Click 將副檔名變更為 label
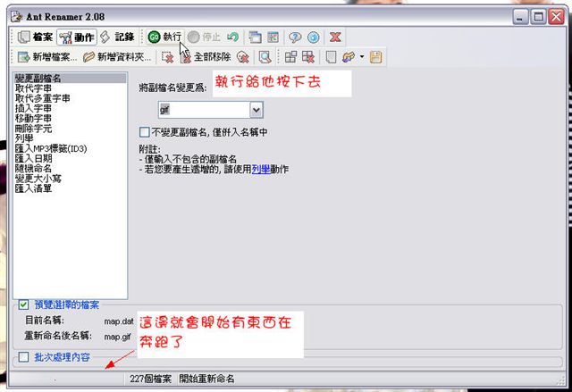The height and width of the screenshot is (392, 572). (172, 88)
